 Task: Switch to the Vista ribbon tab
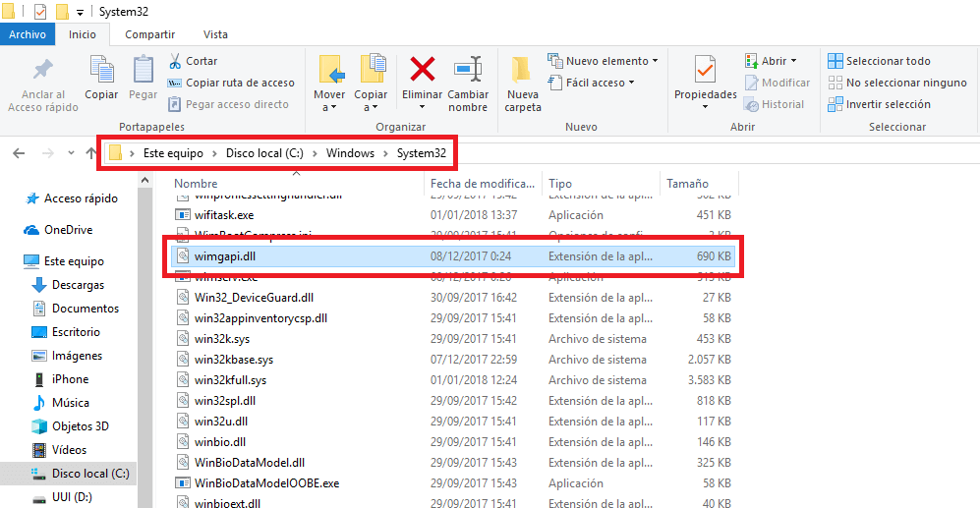point(215,34)
